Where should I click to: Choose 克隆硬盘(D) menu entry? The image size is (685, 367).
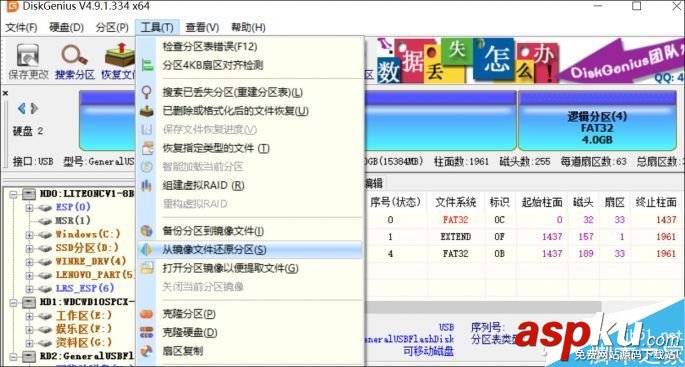pyautogui.click(x=250, y=332)
